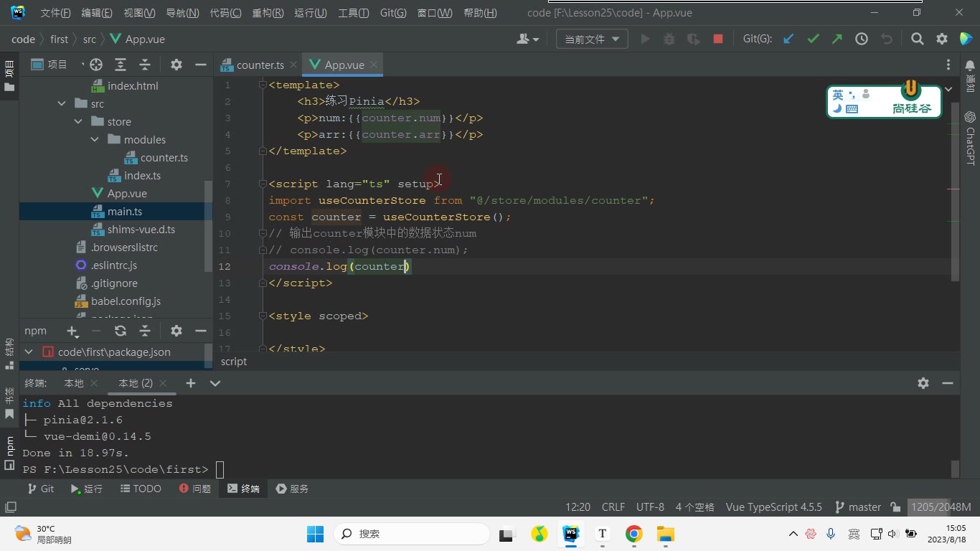Screen dimensions: 980x551
Task: Collapse the store folder
Action: pyautogui.click(x=78, y=122)
